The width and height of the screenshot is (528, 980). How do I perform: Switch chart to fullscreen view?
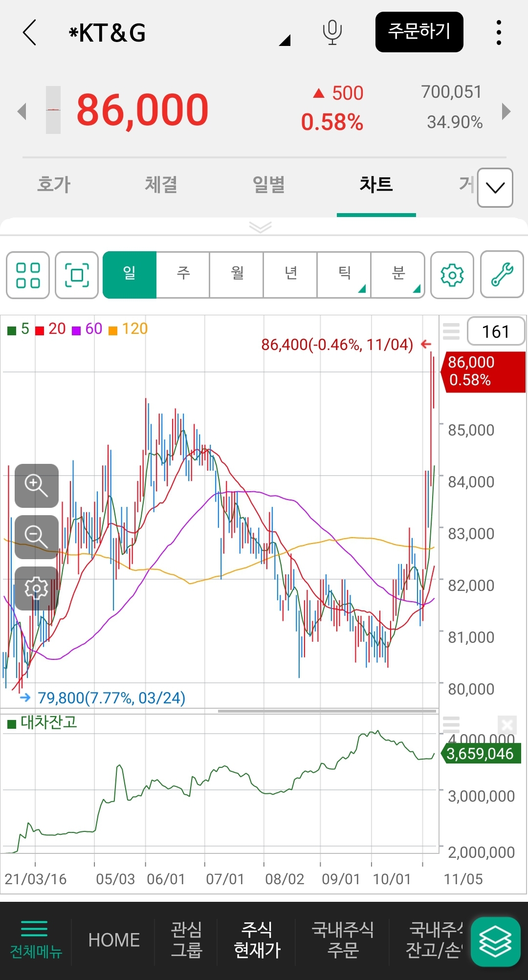point(77,275)
